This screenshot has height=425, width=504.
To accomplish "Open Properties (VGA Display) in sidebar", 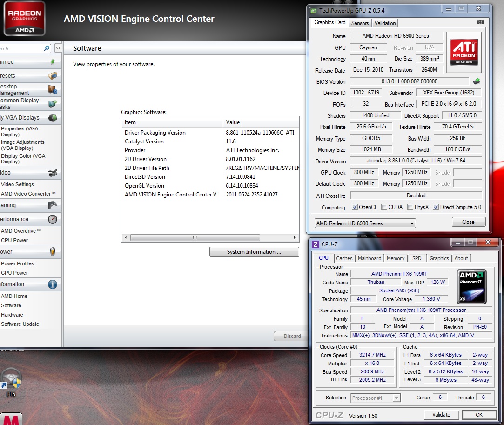I will [20, 131].
